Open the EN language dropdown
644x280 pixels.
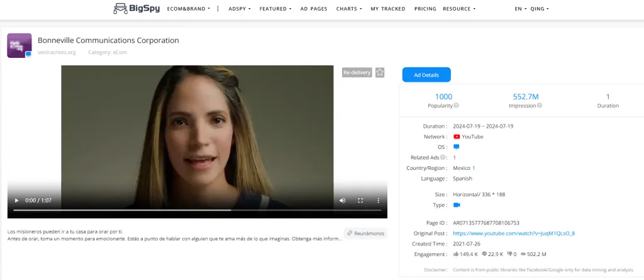tap(520, 9)
